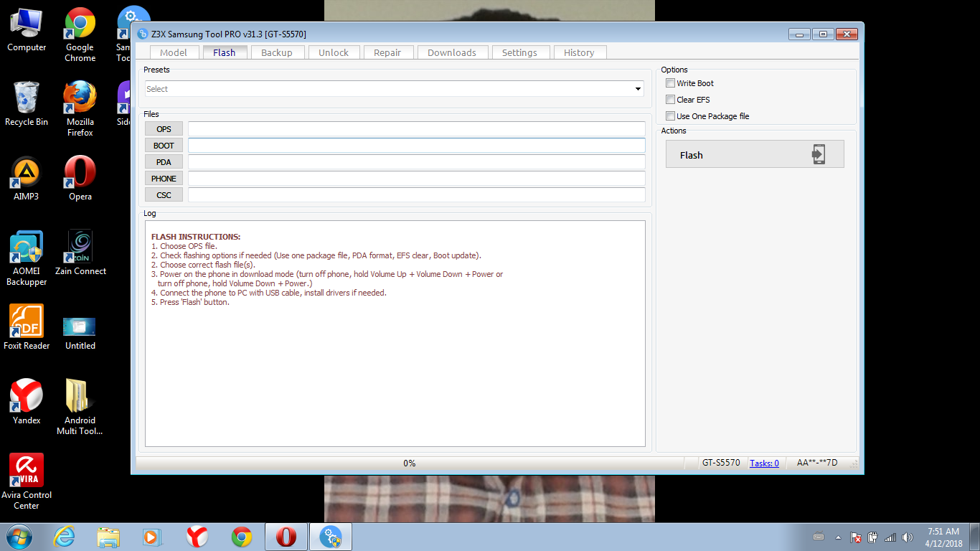The image size is (980, 551).
Task: Open the Recycle Bin
Action: pos(27,104)
